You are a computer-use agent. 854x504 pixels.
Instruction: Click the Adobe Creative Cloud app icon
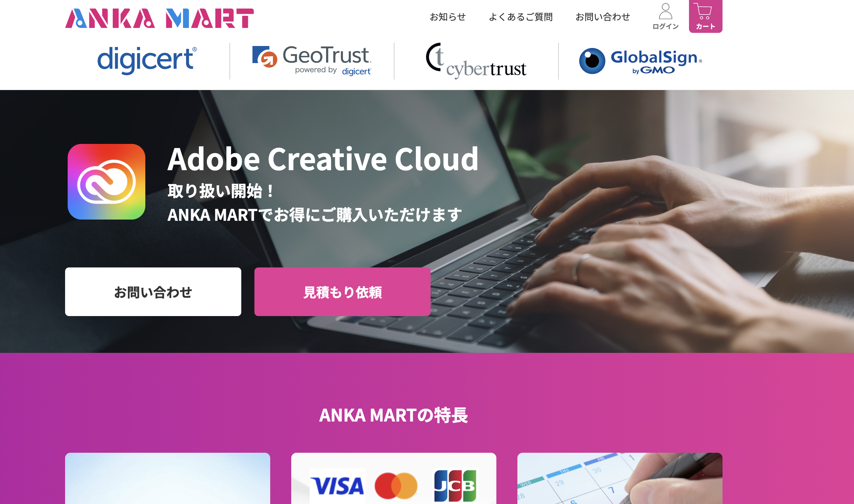click(x=106, y=182)
